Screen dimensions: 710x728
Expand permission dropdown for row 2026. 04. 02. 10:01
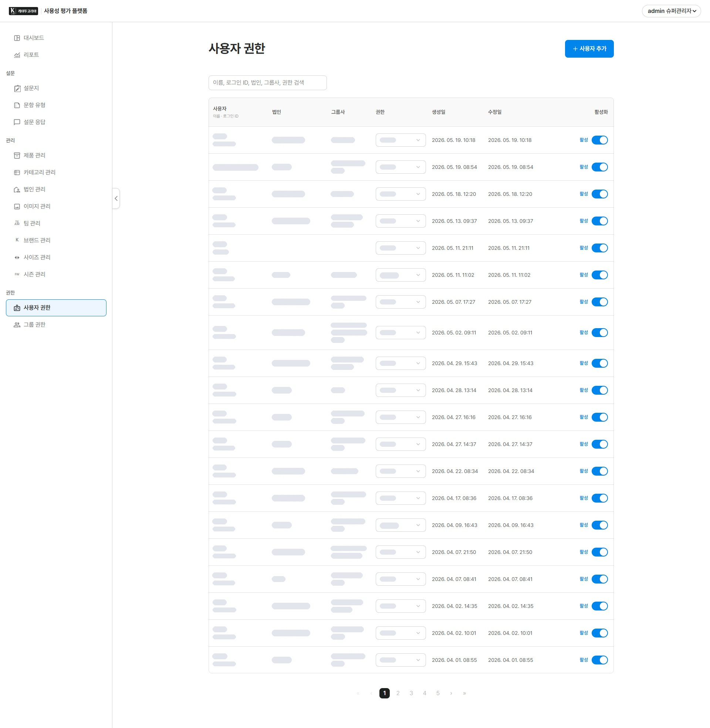tap(400, 633)
